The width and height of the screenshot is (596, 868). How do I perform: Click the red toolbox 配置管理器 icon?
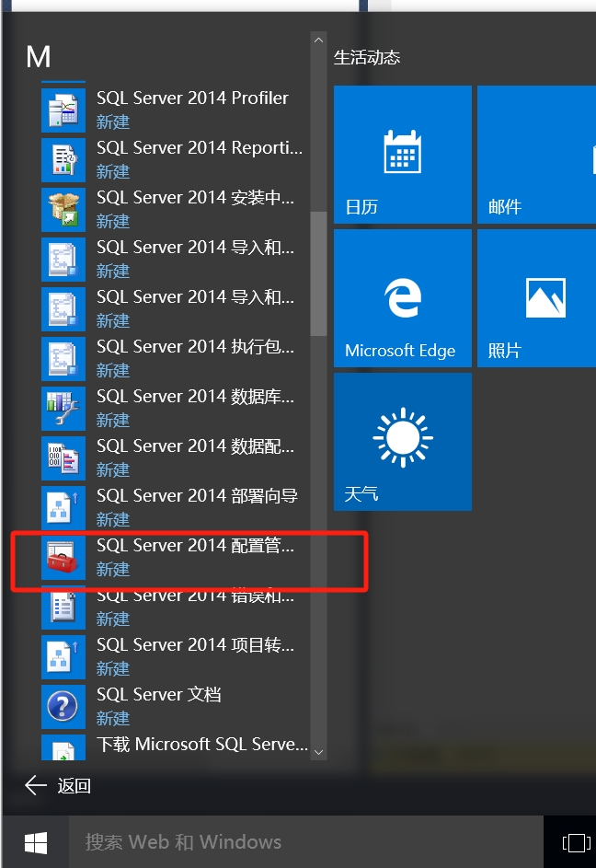(63, 557)
